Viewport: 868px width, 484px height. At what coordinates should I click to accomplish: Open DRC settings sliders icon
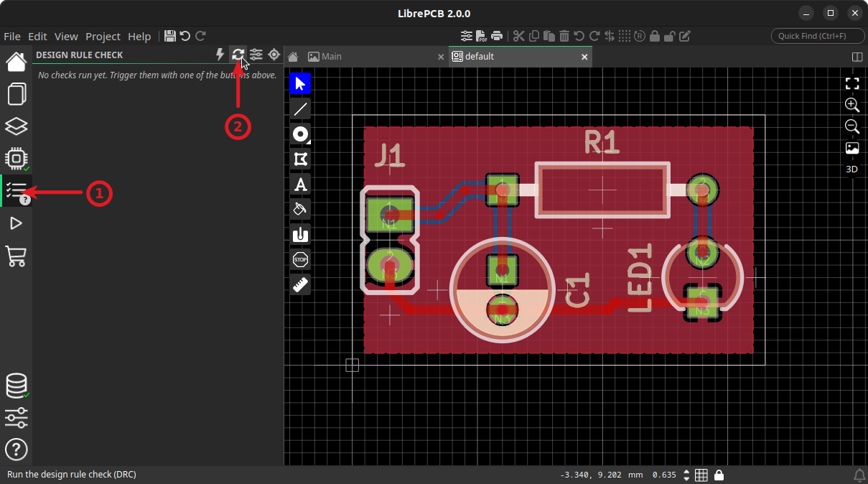256,55
